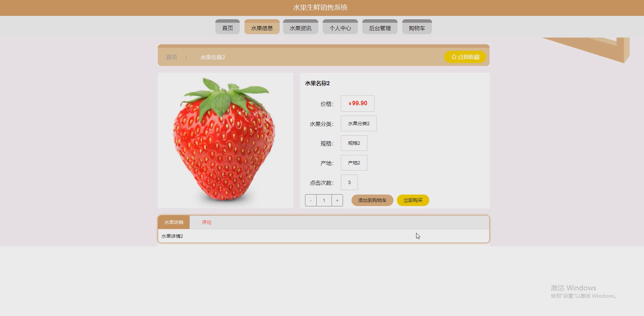
Task: Click the 立即购买 button
Action: [x=413, y=200]
